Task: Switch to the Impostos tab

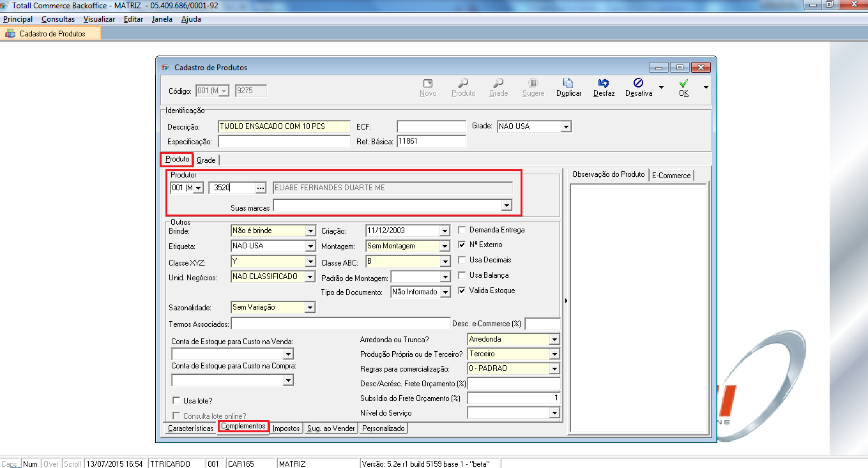Action: pyautogui.click(x=286, y=428)
